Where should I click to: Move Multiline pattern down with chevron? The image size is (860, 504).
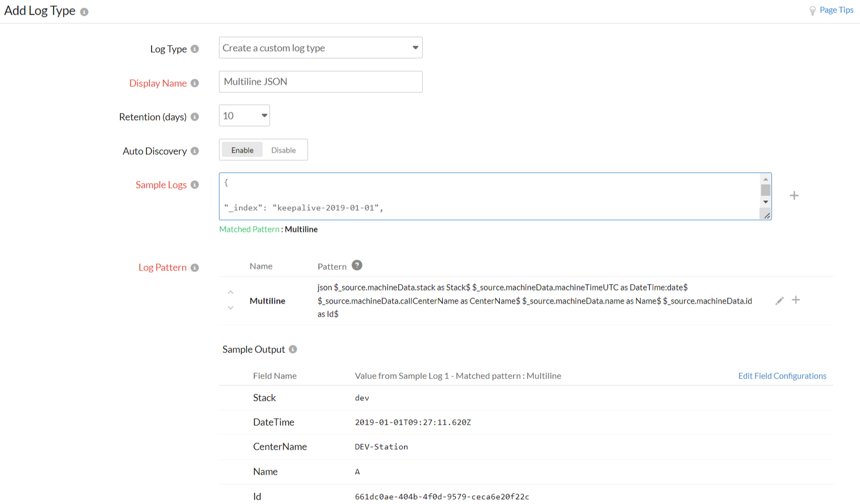(x=230, y=308)
